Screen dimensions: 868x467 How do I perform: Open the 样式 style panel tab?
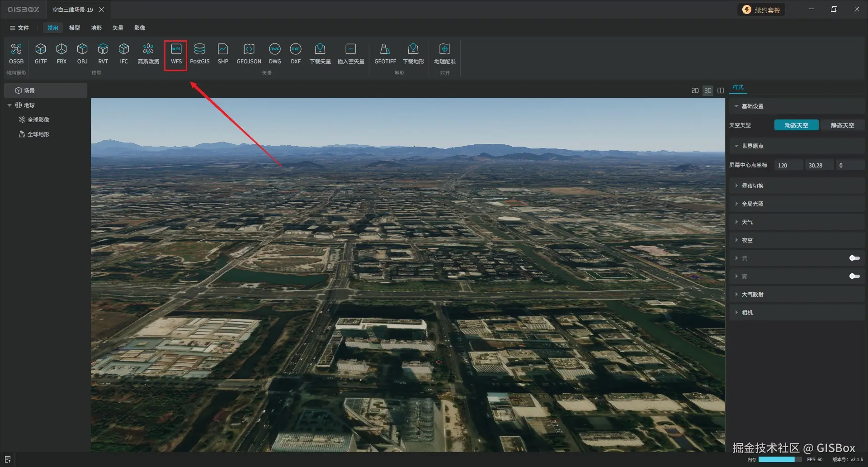pyautogui.click(x=738, y=87)
